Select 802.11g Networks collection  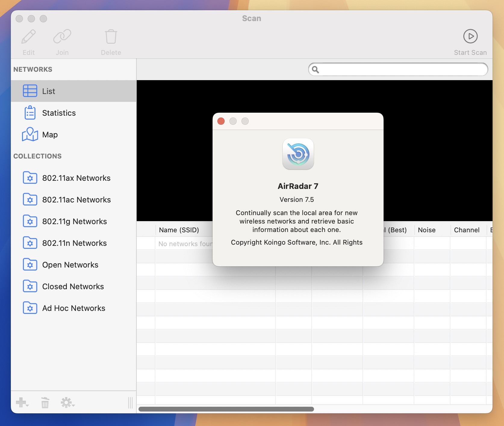73,221
